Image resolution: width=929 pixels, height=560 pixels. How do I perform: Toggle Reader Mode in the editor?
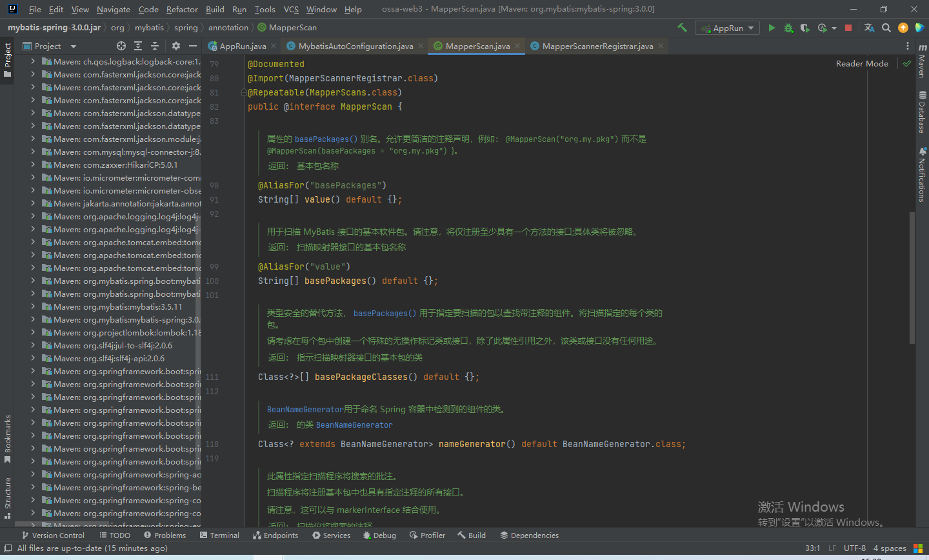tap(862, 63)
